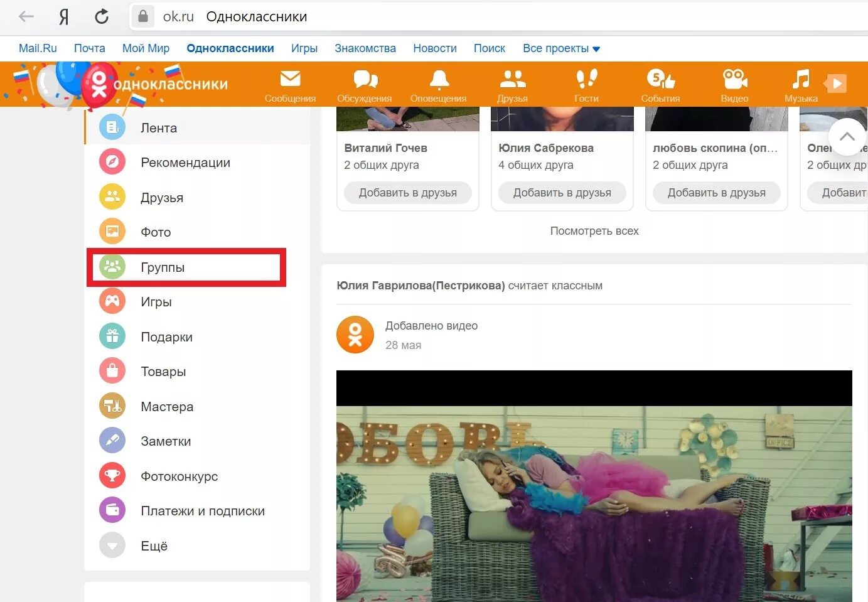868x602 pixels.
Task: Click the Мастера tools icon
Action: 112,406
